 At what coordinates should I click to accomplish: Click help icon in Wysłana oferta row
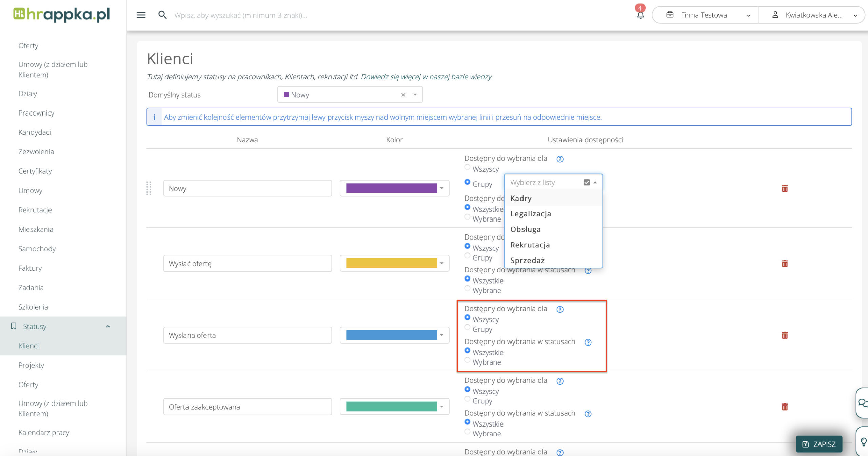point(560,309)
